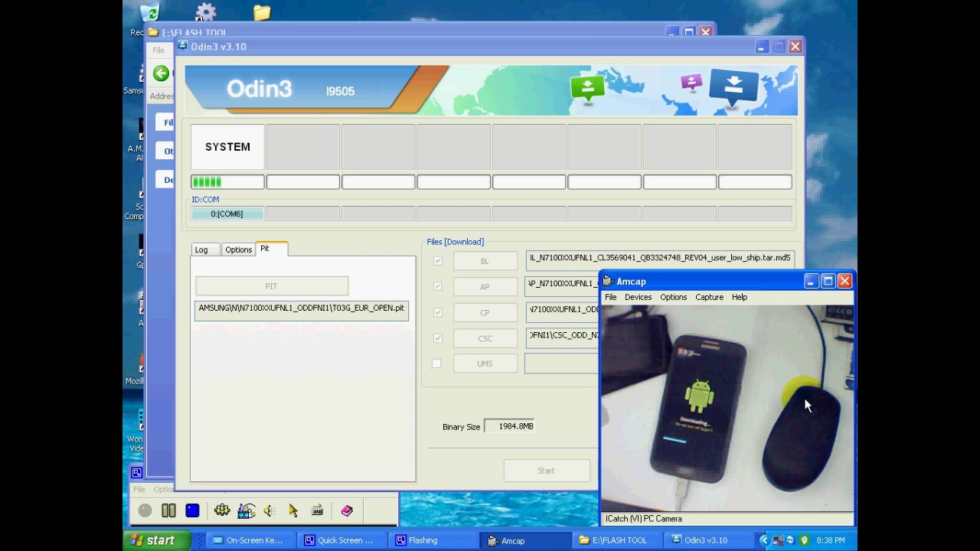Open video options icon in recorder toolbar
This screenshot has height=551, width=980.
click(x=247, y=510)
